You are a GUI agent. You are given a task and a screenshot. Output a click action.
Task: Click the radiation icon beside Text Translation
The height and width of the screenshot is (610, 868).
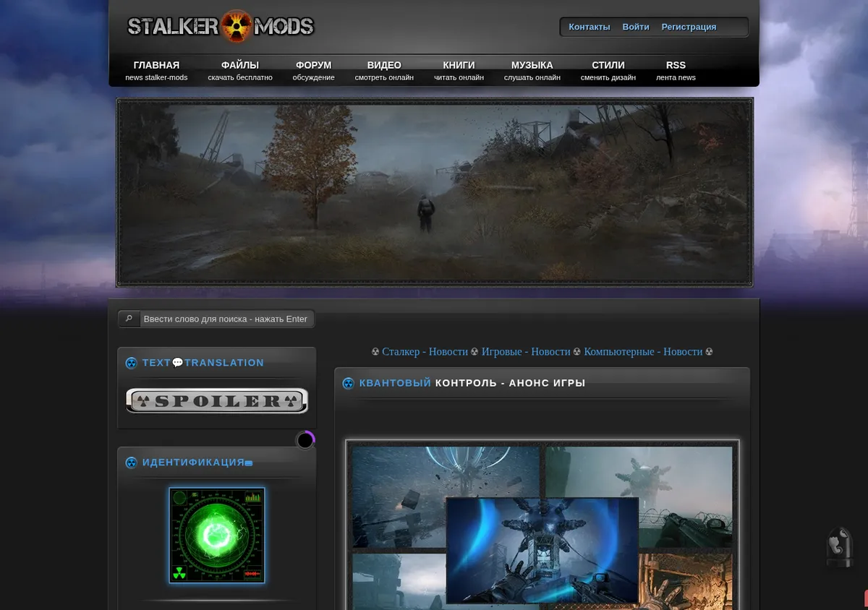coord(131,363)
